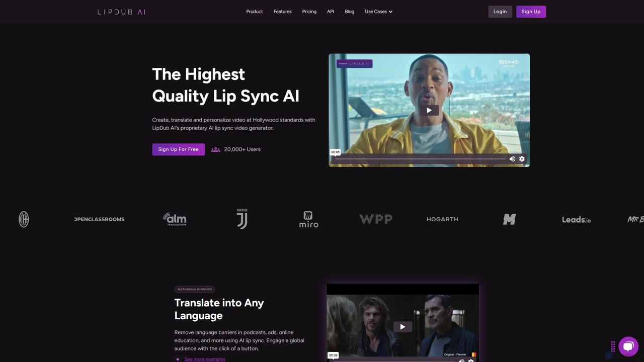
Task: Click the LipDub AI logo in header
Action: (121, 12)
